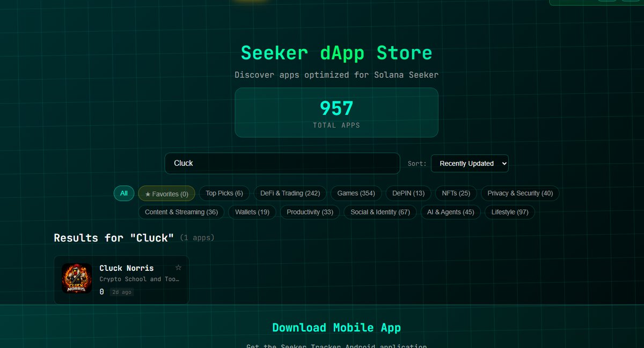This screenshot has width=644, height=348.
Task: Filter by Top Picks (6)
Action: pyautogui.click(x=224, y=193)
